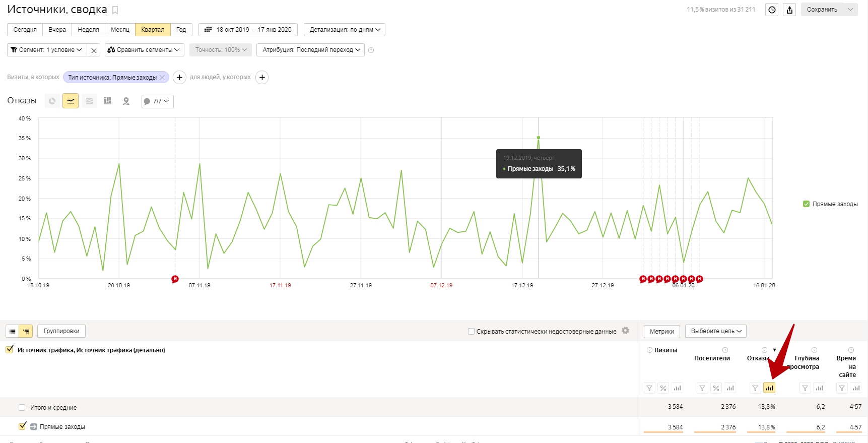Screen dimensions: 868x443
Task: Open the Выберите цель dropdown
Action: [x=715, y=331]
